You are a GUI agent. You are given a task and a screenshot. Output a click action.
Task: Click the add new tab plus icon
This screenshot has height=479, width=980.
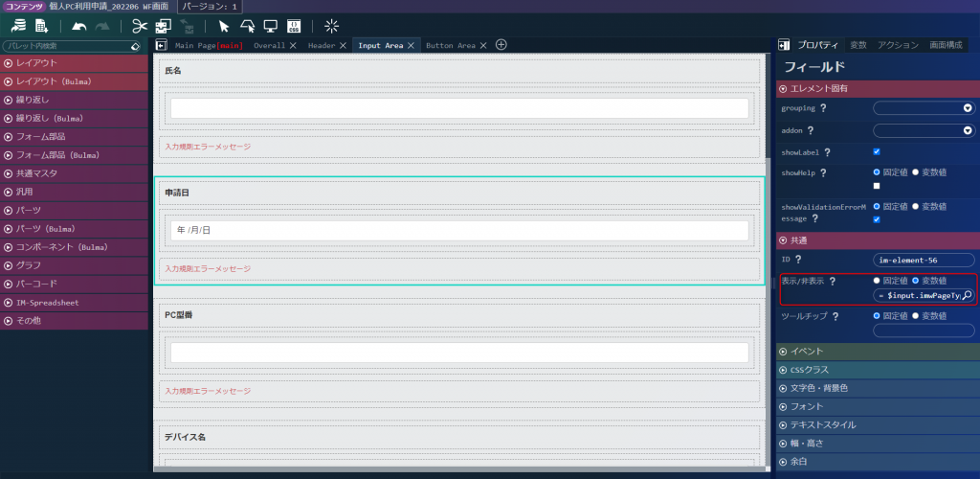click(501, 45)
